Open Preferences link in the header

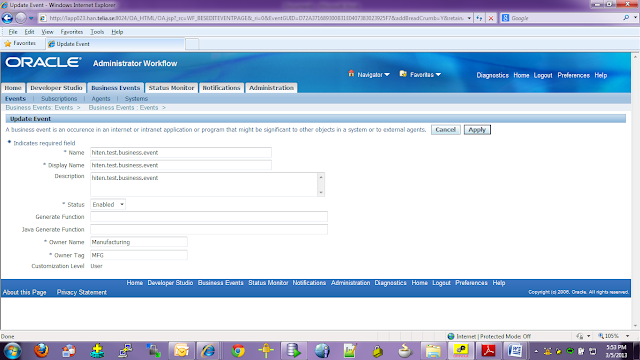573,75
